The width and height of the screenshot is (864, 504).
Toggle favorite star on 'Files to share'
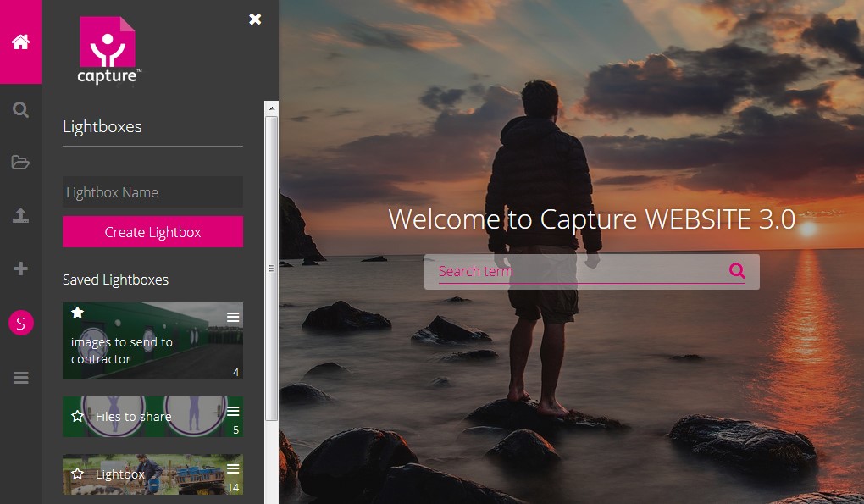click(x=78, y=416)
